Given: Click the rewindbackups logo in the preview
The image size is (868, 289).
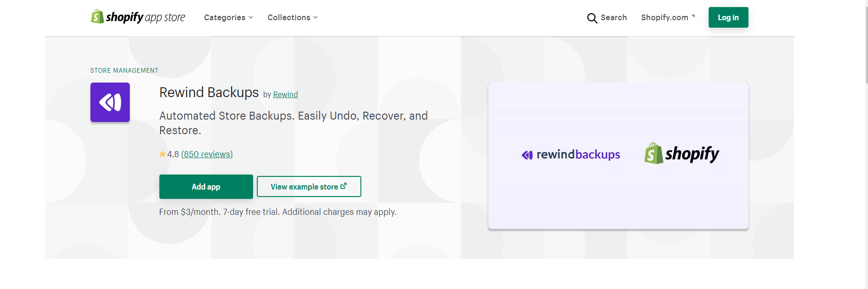Looking at the screenshot, I should [571, 154].
